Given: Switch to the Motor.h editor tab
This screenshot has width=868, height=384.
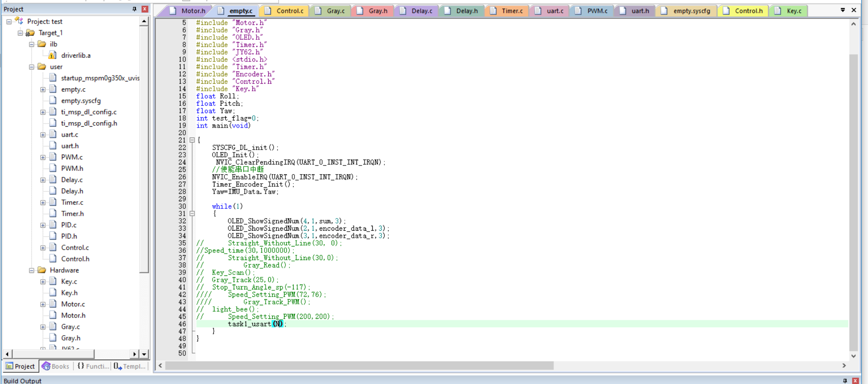Looking at the screenshot, I should point(188,11).
